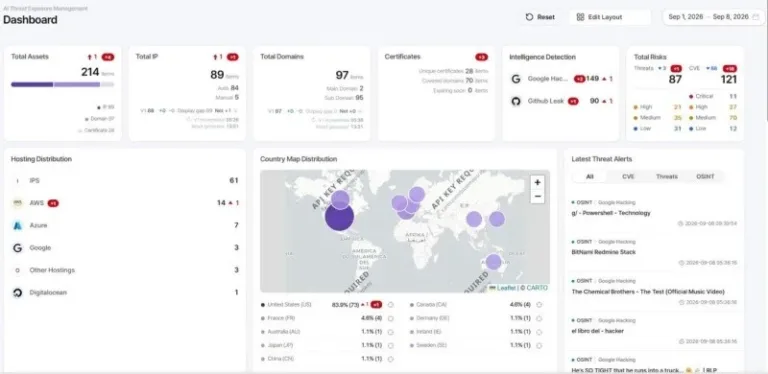Click the circle icon for Ireland row

point(539,331)
